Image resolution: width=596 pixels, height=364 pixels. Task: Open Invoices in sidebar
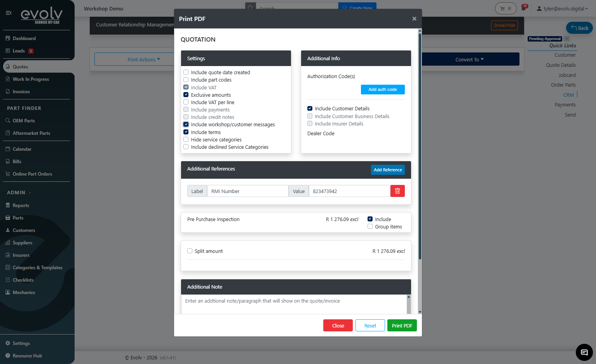tap(21, 92)
